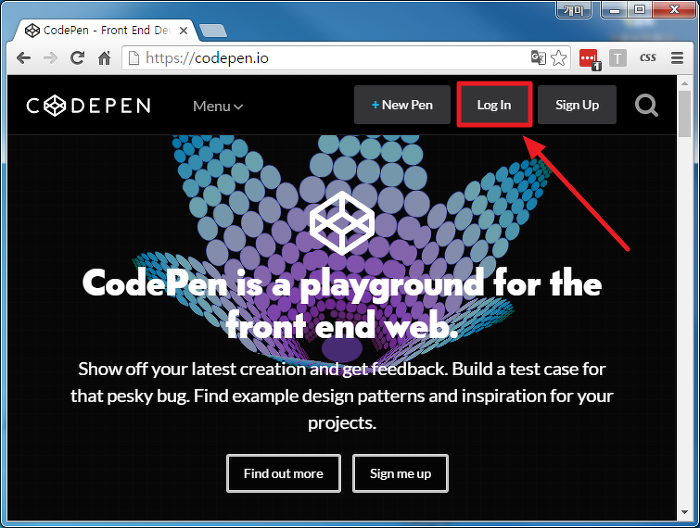This screenshot has height=528, width=700.
Task: Go back with the browser back arrow
Action: 23,58
